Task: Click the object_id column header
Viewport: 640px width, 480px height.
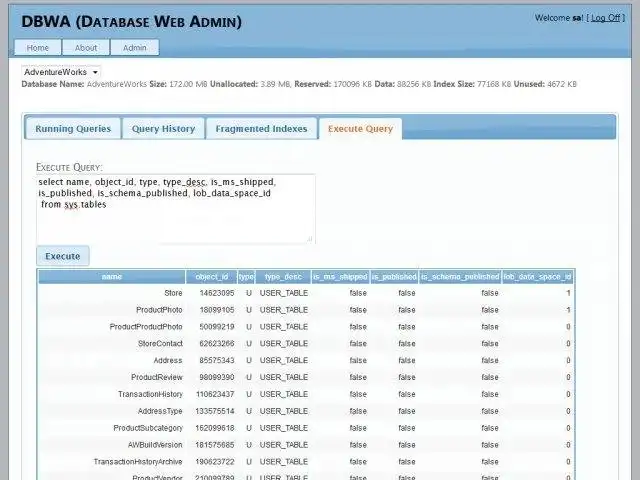Action: point(211,277)
